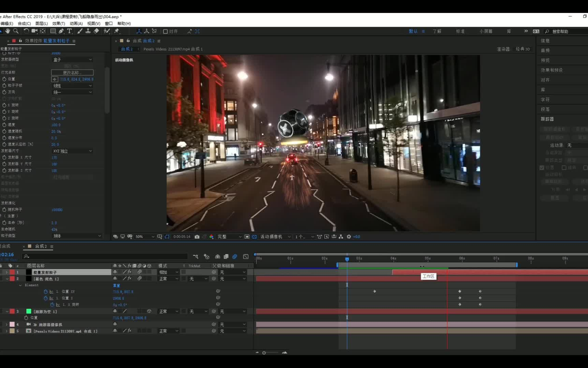588x368 pixels.
Task: Toggle stopwatch for 位置 under 跟踪为空 1
Action: click(26, 318)
